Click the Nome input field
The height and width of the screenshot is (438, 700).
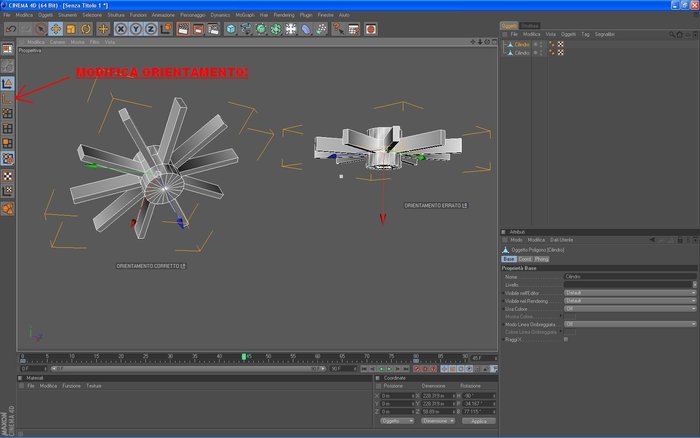click(x=629, y=277)
